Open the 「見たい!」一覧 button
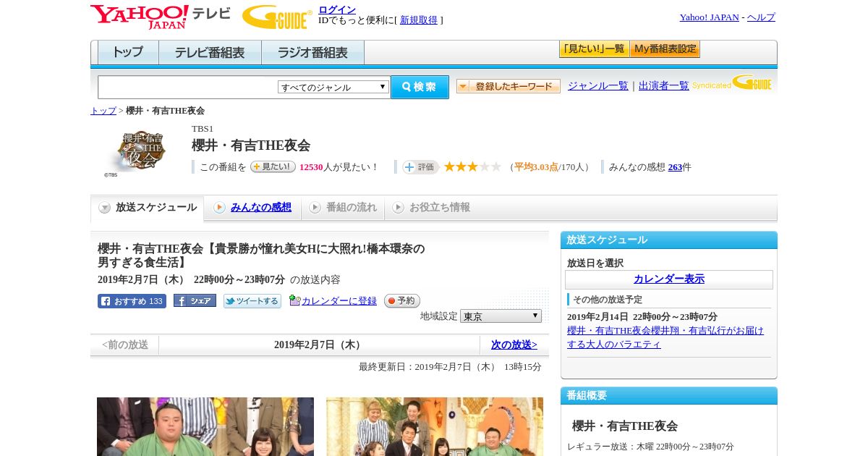The height and width of the screenshot is (456, 868). [x=594, y=49]
